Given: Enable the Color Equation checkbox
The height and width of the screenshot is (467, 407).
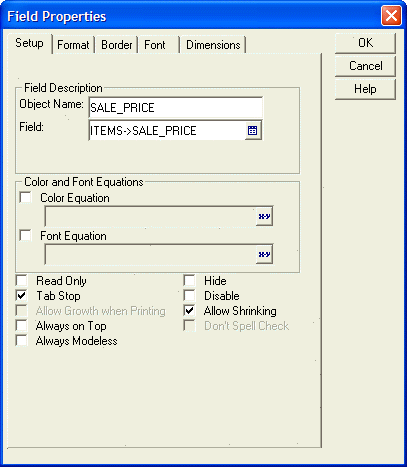Looking at the screenshot, I should tap(25, 197).
